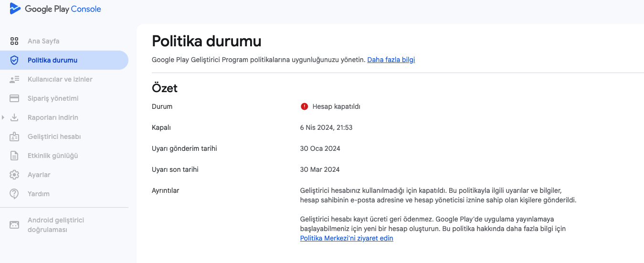The height and width of the screenshot is (263, 644).
Task: Click the Ayrıntılar row label
Action: pos(165,190)
